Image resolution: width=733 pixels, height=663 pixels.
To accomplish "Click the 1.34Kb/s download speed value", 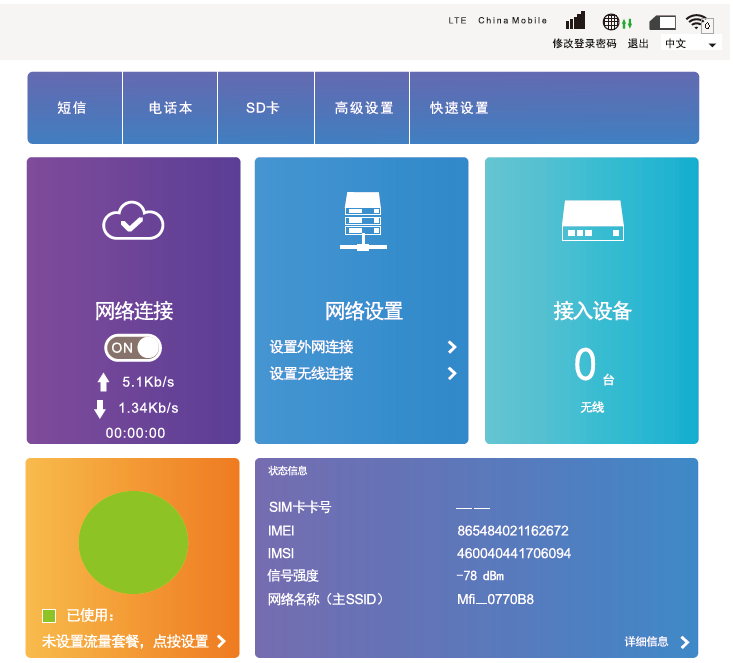I will [x=148, y=408].
